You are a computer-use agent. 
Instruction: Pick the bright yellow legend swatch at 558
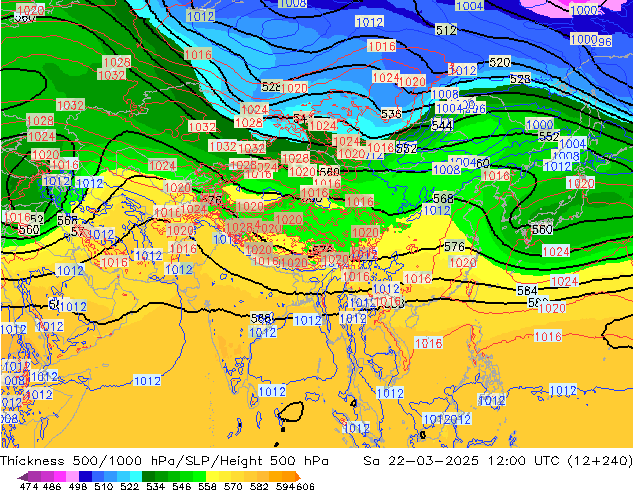click(x=212, y=476)
